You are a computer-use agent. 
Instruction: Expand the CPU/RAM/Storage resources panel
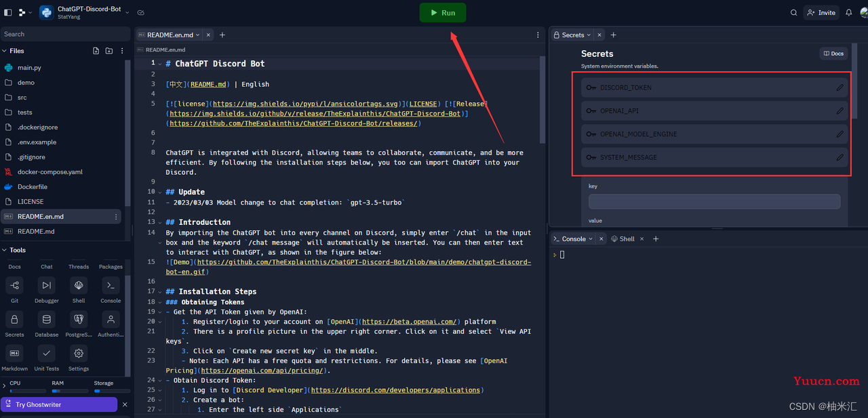(4, 385)
